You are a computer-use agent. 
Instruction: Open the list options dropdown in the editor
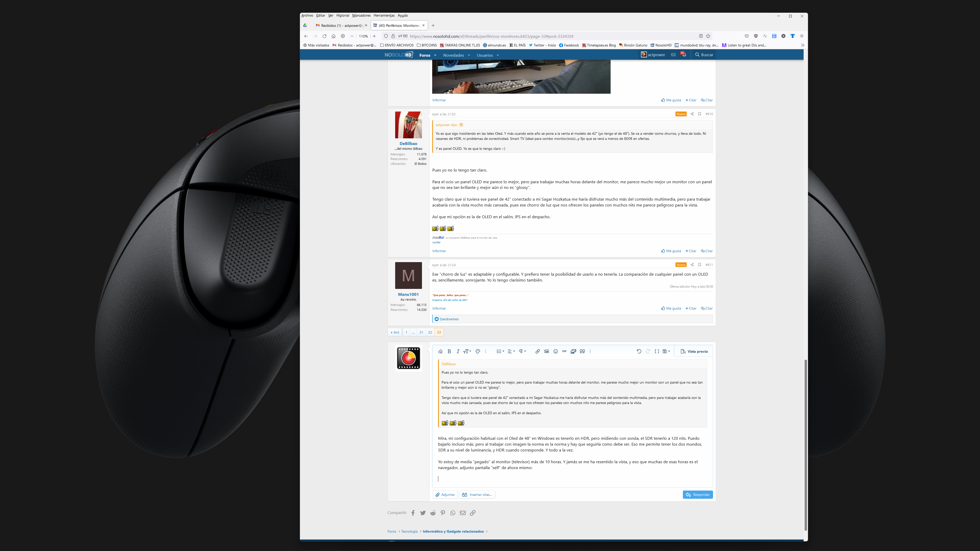click(x=500, y=351)
